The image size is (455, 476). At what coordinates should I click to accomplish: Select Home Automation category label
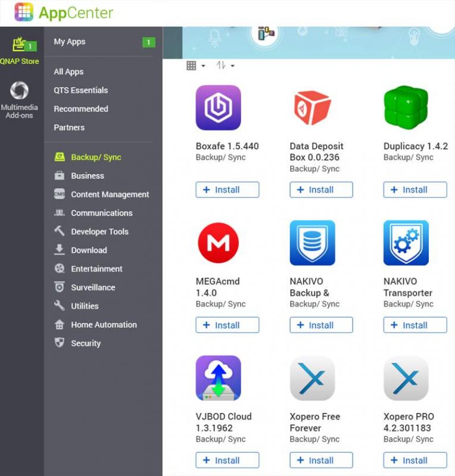click(104, 325)
